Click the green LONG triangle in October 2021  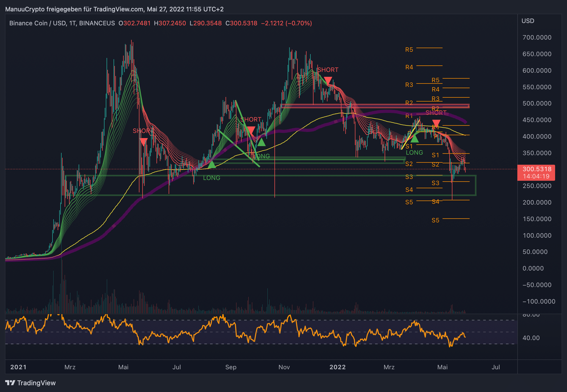(x=261, y=142)
